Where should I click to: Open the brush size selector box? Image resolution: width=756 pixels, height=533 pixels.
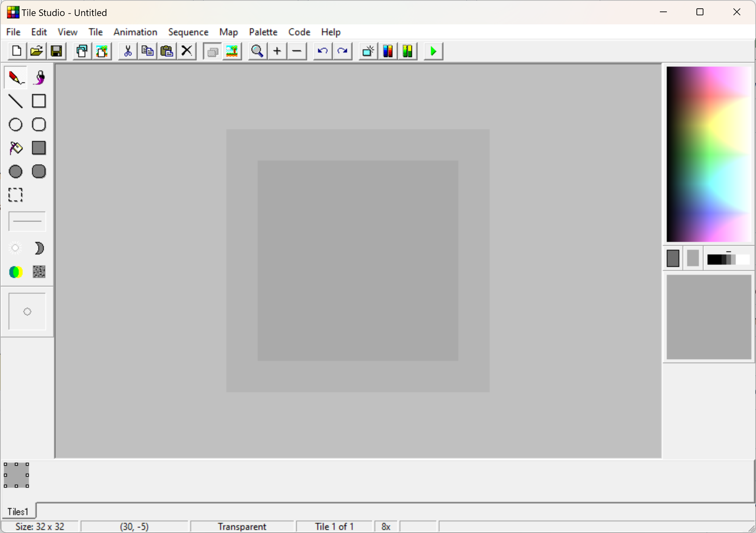(x=27, y=311)
